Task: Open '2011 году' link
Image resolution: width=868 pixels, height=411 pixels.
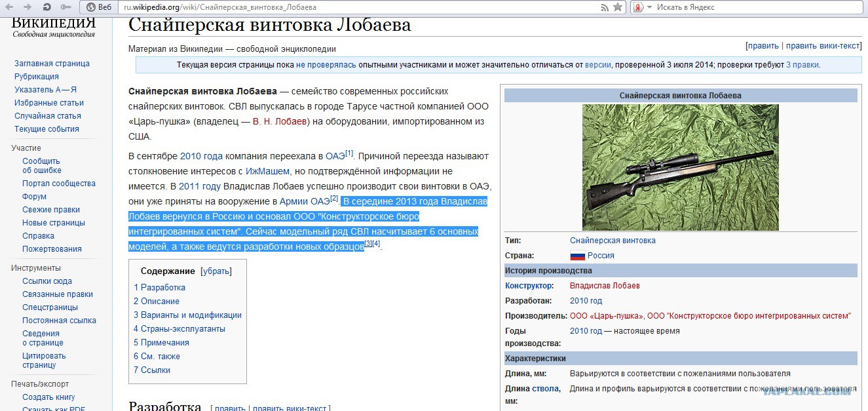Action: tap(200, 186)
